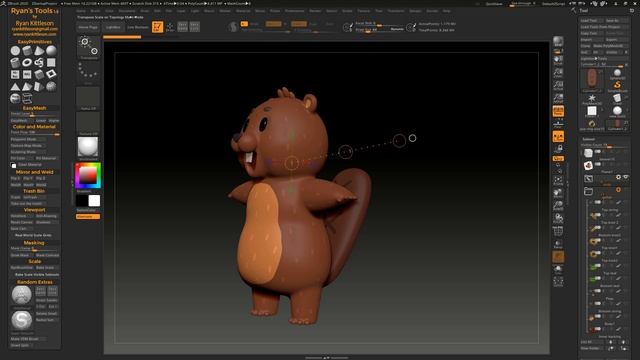Click the Home Page button

(88, 27)
